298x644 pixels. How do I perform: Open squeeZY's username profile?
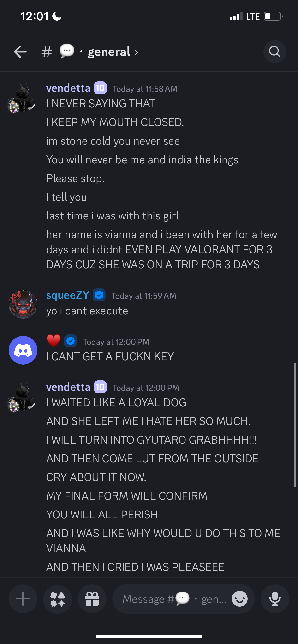[68, 295]
